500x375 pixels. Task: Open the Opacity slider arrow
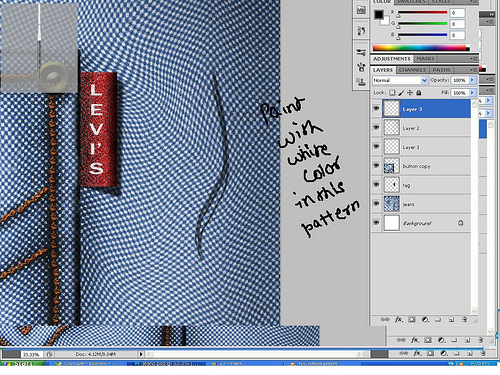(472, 80)
